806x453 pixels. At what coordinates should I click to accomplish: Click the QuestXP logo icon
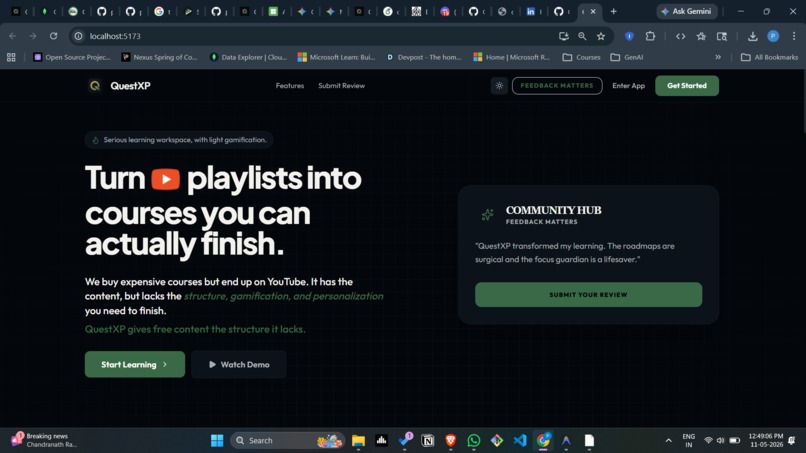coord(95,86)
